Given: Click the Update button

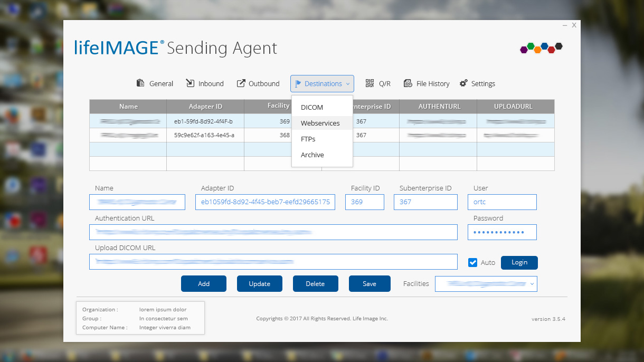Looking at the screenshot, I should tap(260, 283).
